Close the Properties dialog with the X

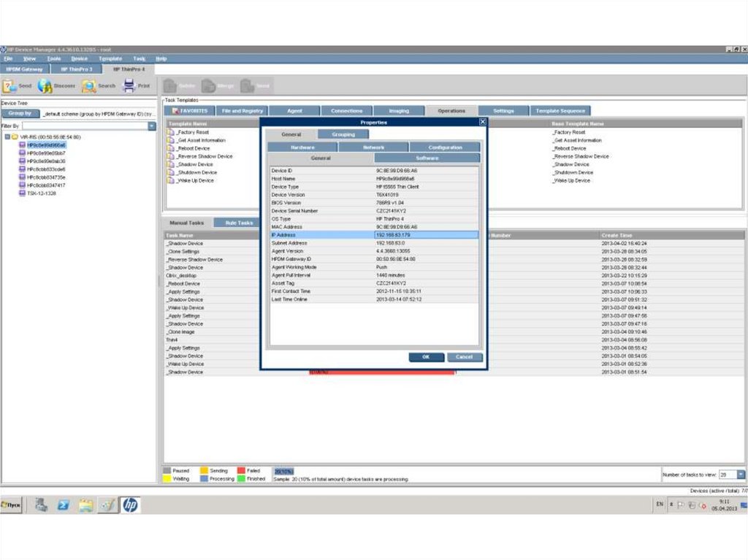click(482, 122)
